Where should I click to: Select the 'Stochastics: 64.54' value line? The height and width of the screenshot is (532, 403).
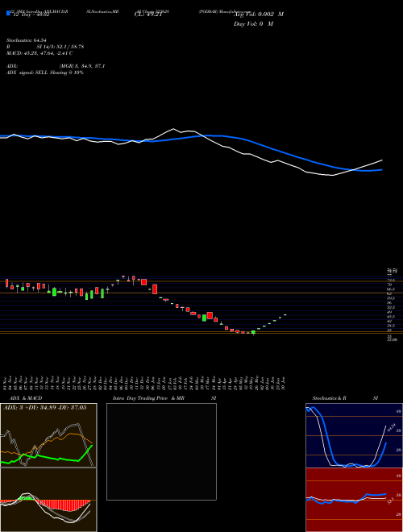click(27, 40)
